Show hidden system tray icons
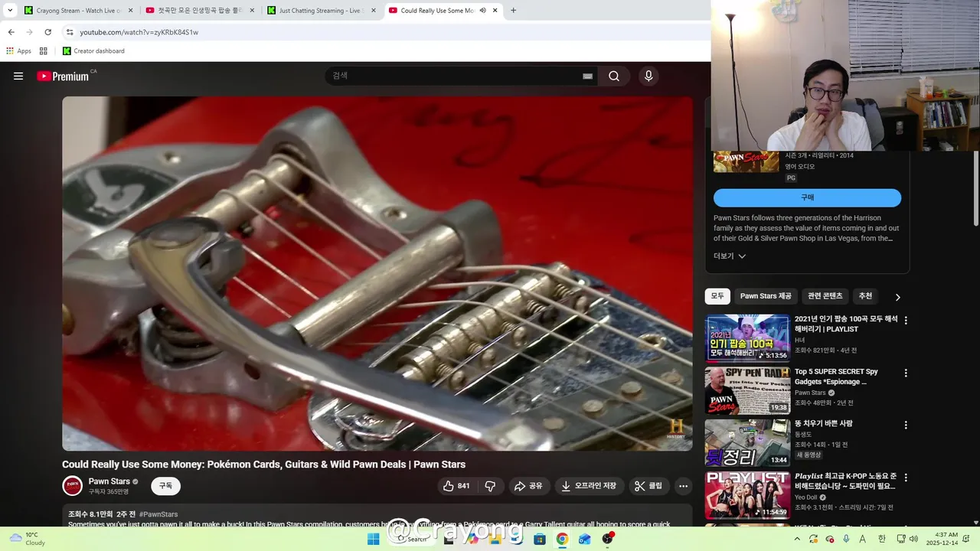This screenshot has height=551, width=980. click(x=797, y=539)
